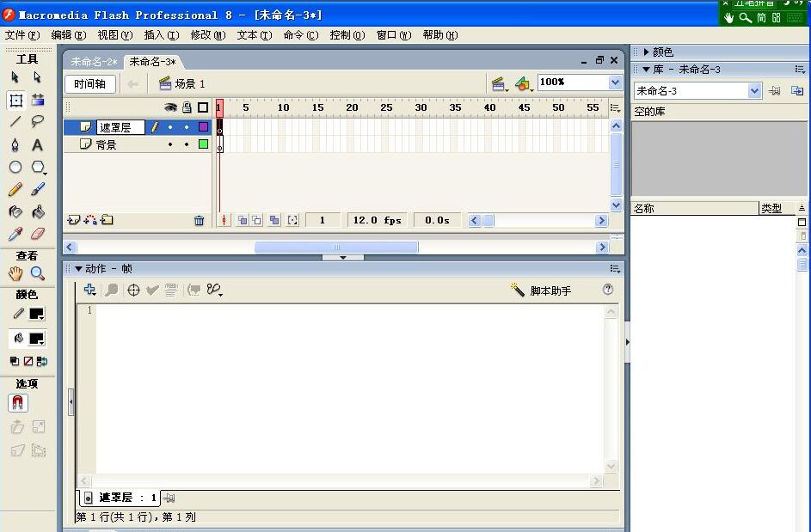Open the 编辑(E) menu
The height and width of the screenshot is (532, 811).
[x=68, y=35]
